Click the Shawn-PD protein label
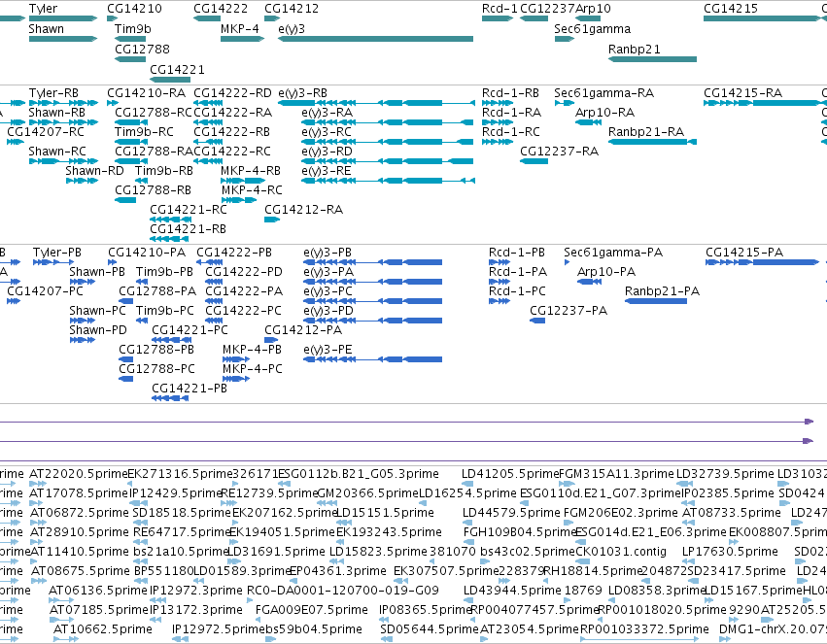827x644 pixels. tap(98, 330)
